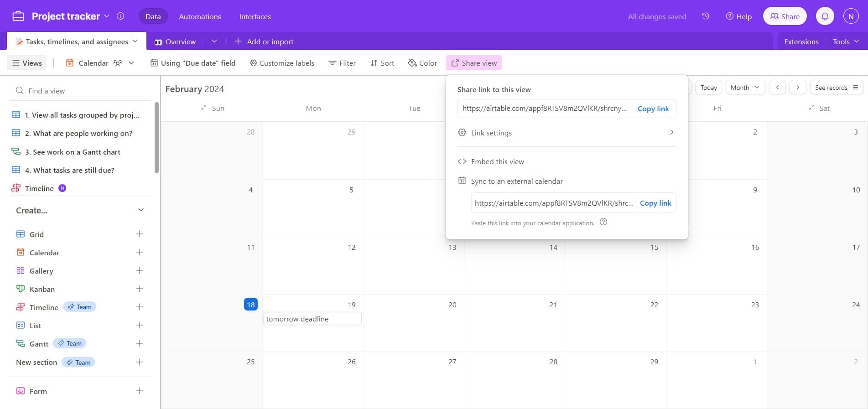Select the highlighted date 18
868x409 pixels.
click(251, 304)
